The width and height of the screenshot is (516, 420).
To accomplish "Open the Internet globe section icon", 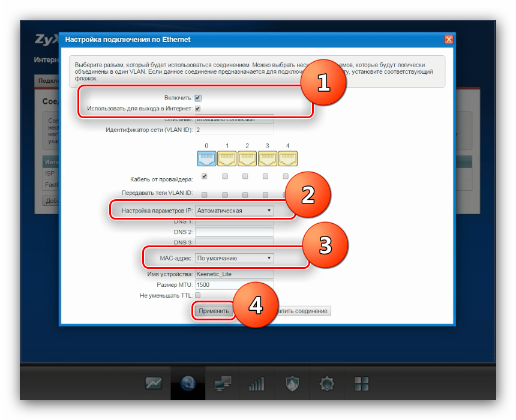I will (x=188, y=383).
